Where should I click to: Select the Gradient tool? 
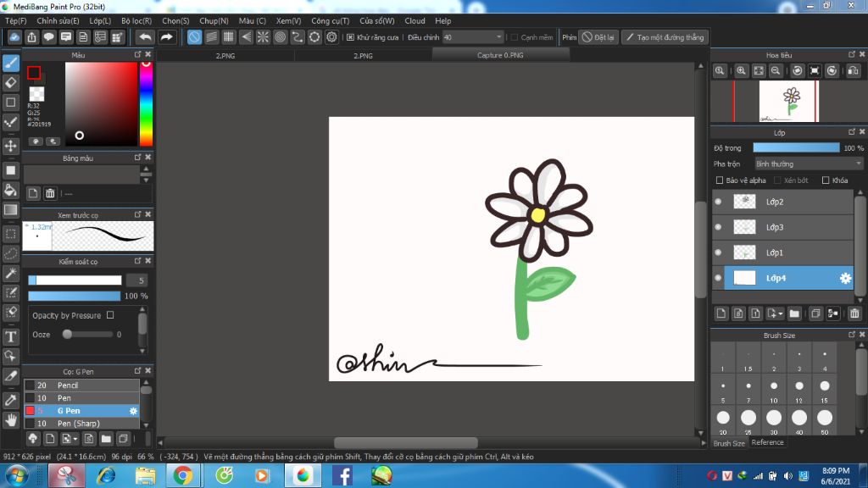(10, 210)
